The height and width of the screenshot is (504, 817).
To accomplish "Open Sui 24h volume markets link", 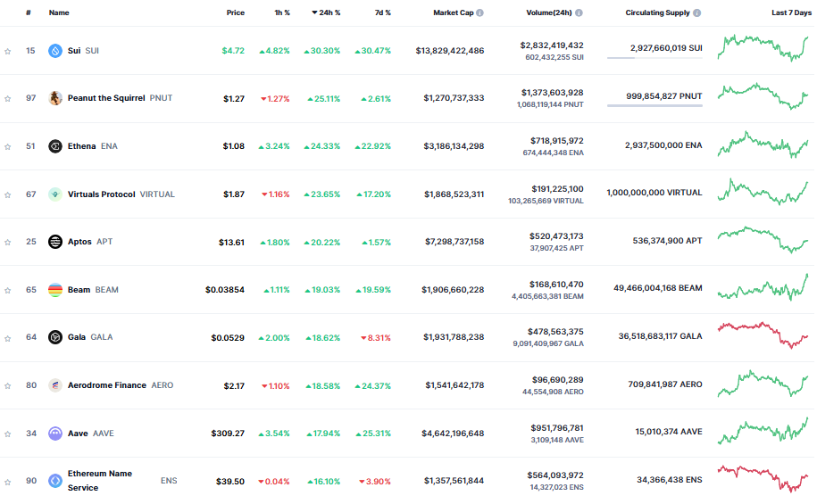I will click(x=552, y=45).
